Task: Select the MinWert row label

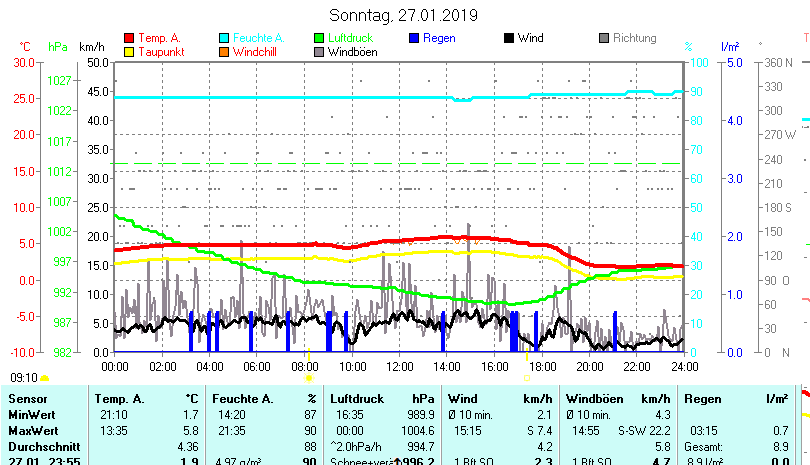Action: pyautogui.click(x=32, y=414)
